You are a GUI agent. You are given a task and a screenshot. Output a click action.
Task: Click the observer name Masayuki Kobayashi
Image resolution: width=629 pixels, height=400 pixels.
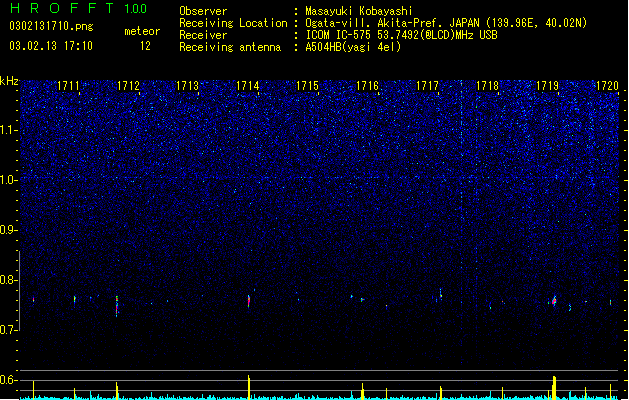coord(359,11)
